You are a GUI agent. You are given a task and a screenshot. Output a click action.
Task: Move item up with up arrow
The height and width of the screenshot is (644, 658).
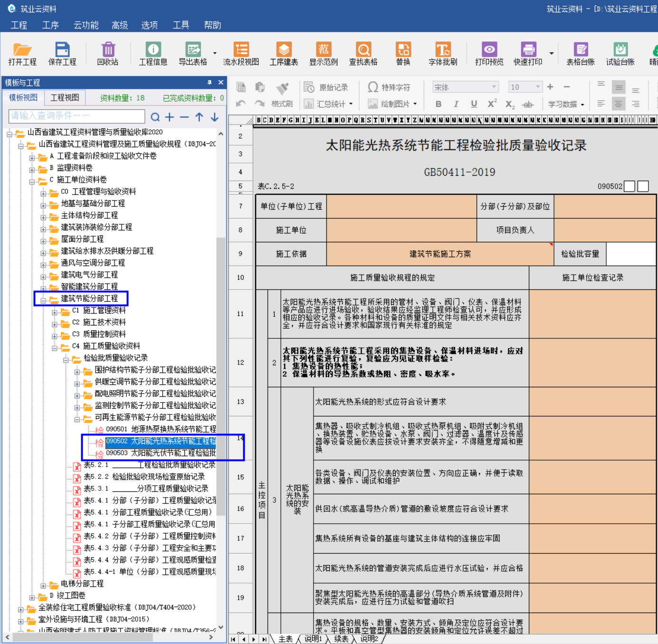click(199, 117)
